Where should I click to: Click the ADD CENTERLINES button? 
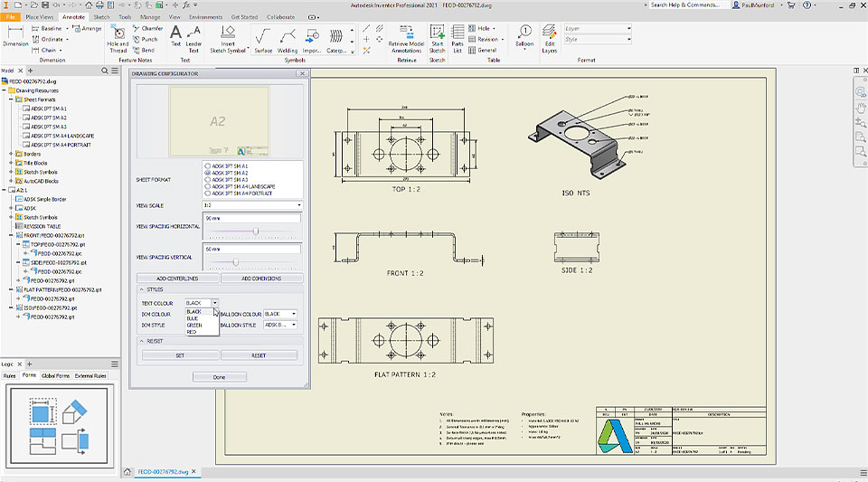pos(177,279)
